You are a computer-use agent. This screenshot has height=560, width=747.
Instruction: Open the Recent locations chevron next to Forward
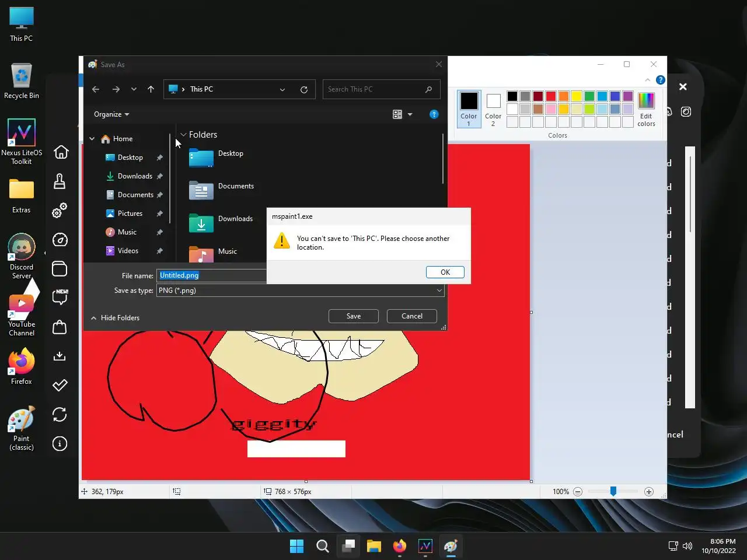pyautogui.click(x=134, y=89)
